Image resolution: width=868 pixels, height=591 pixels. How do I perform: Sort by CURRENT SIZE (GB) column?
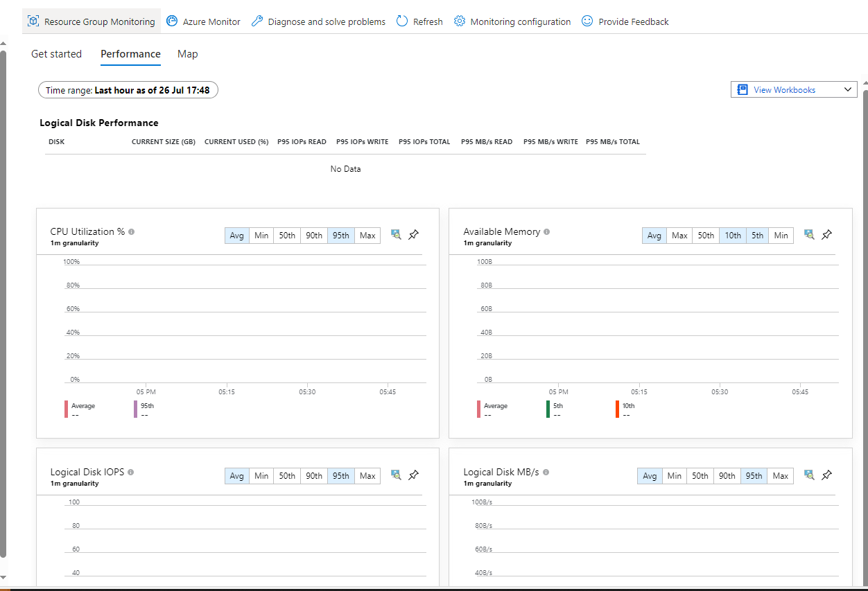(x=164, y=142)
